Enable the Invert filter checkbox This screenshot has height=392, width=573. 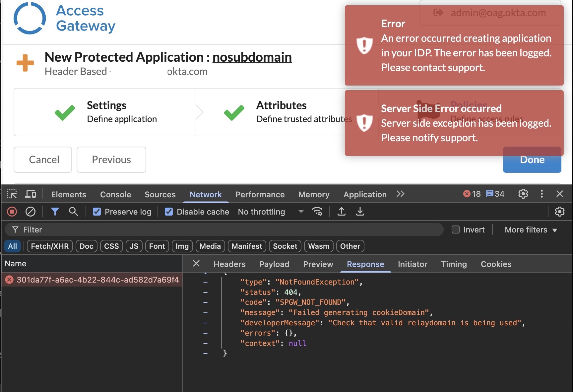click(x=456, y=229)
